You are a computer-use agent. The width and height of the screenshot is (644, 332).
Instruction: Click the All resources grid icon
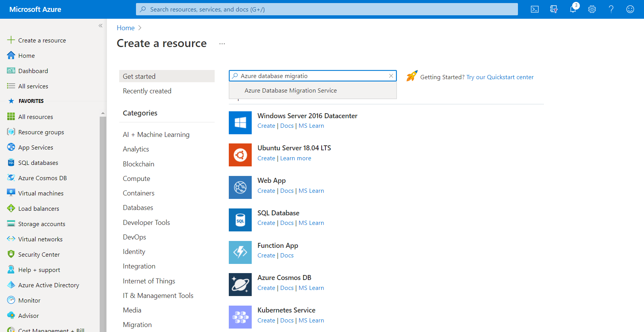11,117
